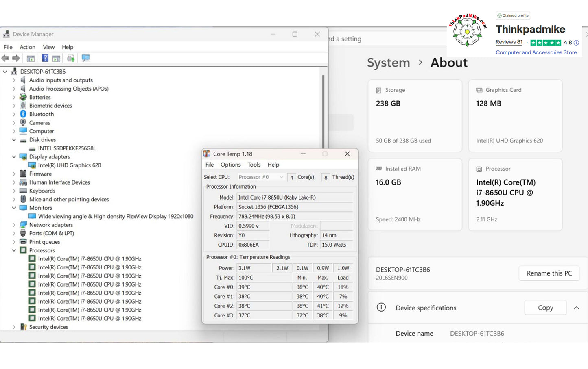Collapse the Processors tree node

point(14,250)
